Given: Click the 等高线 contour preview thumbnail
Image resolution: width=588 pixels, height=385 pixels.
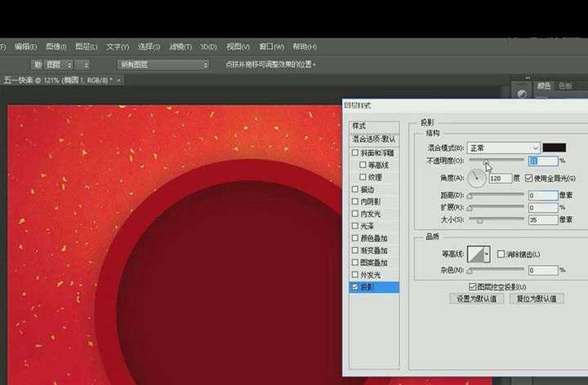Looking at the screenshot, I should tap(474, 254).
